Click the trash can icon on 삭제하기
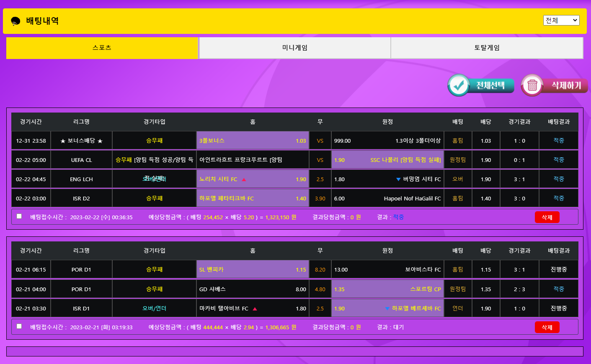This screenshot has height=364, width=591. [532, 85]
